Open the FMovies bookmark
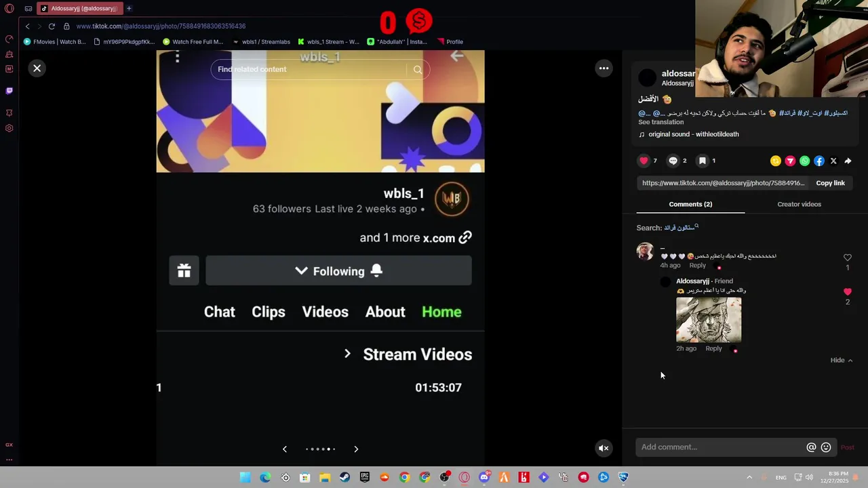This screenshot has width=868, height=488. tap(55, 41)
